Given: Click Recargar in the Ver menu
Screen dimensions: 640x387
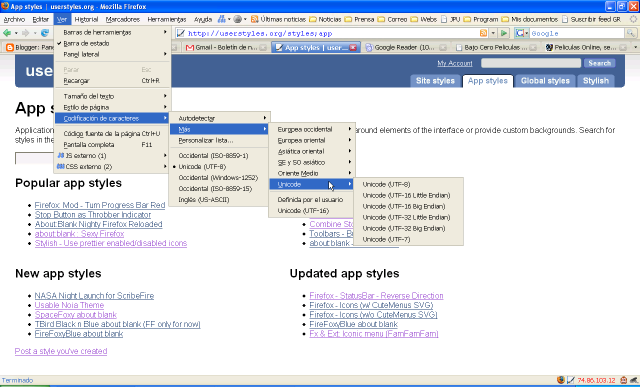Looking at the screenshot, I should (112, 81).
